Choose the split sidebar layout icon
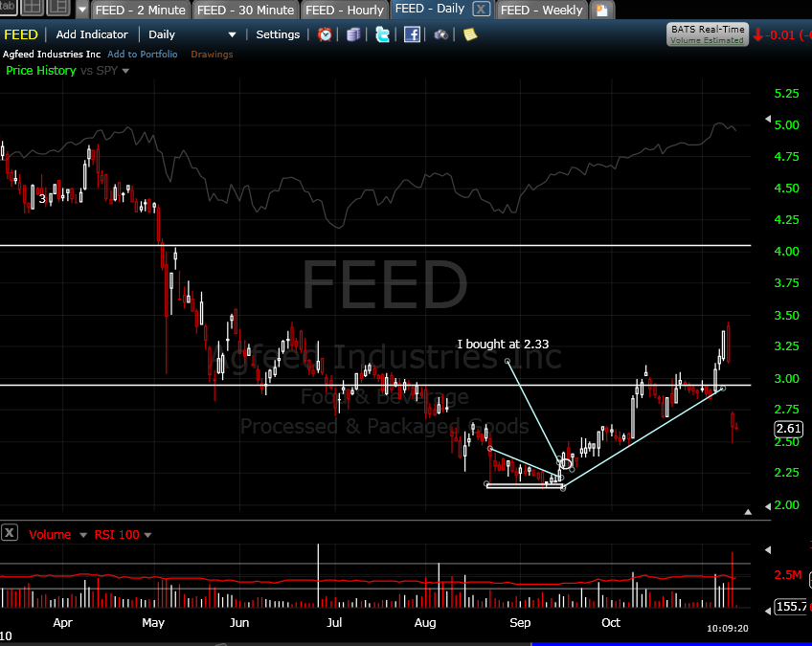Screen dimensions: 812x646 (57, 8)
